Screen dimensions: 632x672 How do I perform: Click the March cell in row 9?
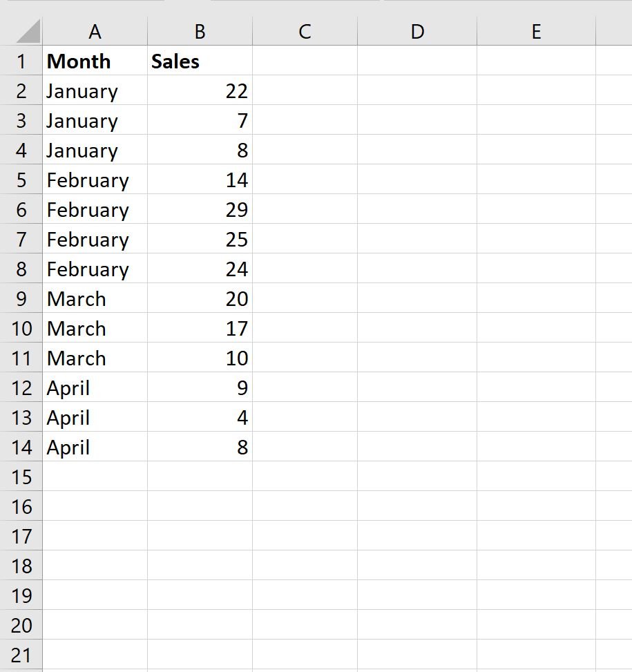[95, 298]
